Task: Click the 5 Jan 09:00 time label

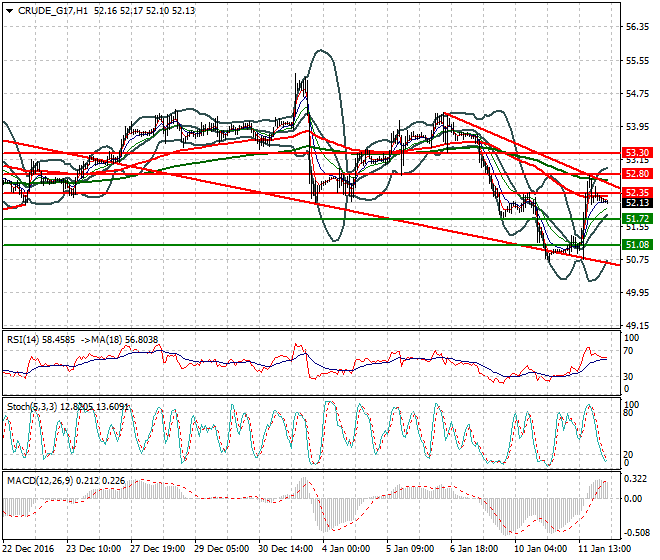Action: coord(410,549)
